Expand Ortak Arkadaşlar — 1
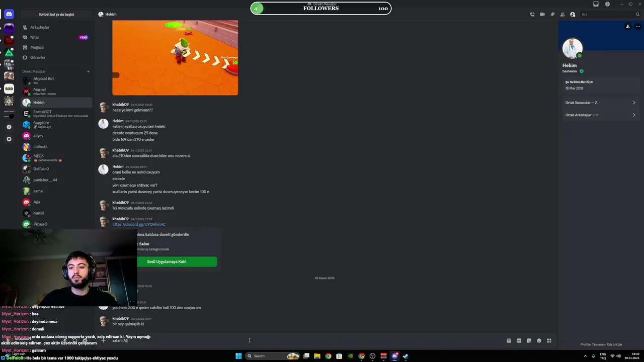Screen dimensions: 644x362 (x=600, y=115)
